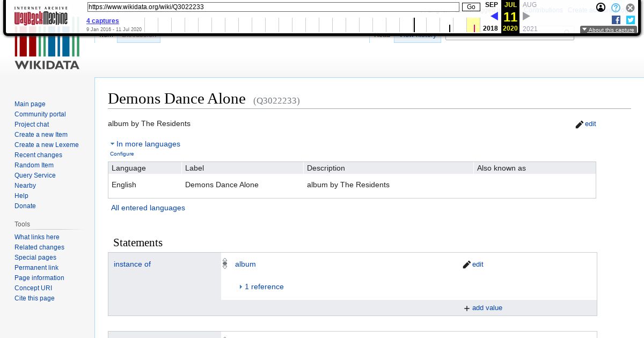Open Concept URI tool
The width and height of the screenshot is (644, 338).
(33, 288)
